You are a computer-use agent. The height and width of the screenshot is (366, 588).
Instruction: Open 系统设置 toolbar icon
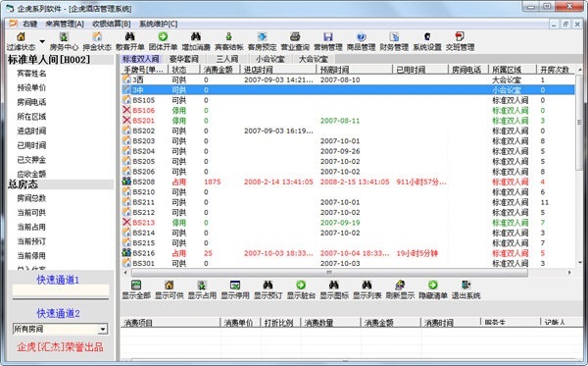pyautogui.click(x=427, y=36)
